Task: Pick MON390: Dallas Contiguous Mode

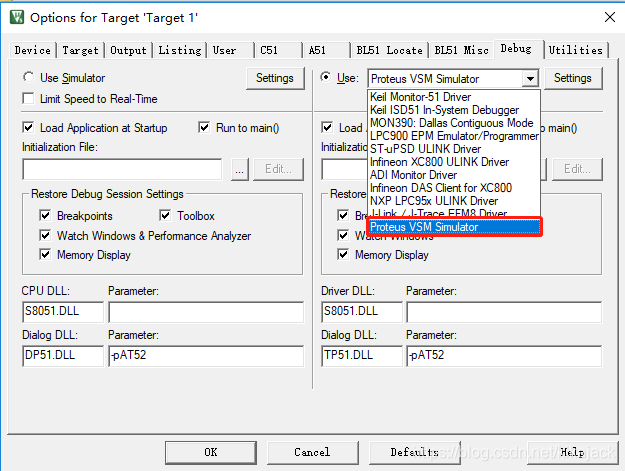Action: (454, 123)
